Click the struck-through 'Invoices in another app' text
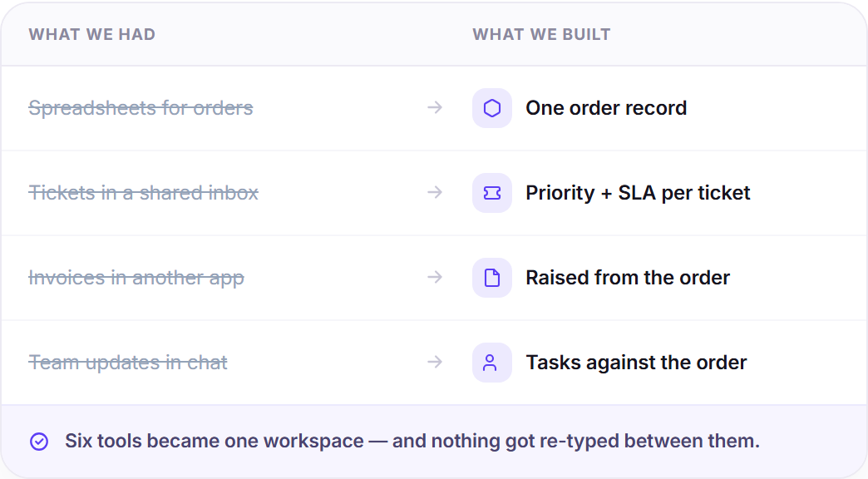 coord(136,278)
